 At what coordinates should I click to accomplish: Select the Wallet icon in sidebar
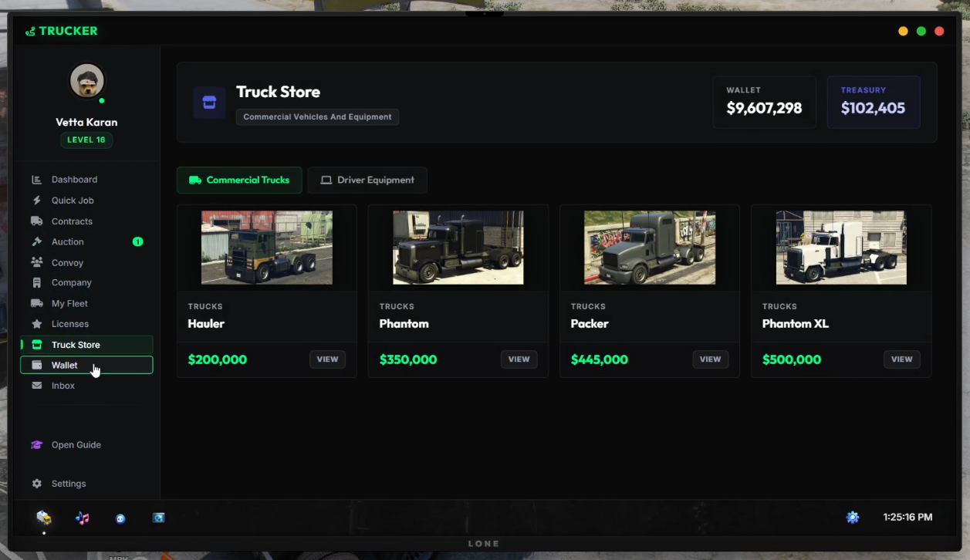36,366
